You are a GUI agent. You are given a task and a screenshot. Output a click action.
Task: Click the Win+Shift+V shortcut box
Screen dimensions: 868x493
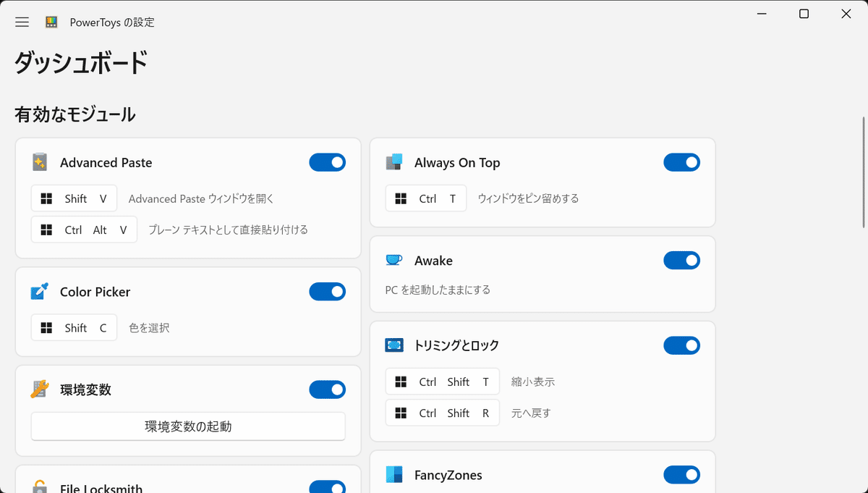[74, 198]
